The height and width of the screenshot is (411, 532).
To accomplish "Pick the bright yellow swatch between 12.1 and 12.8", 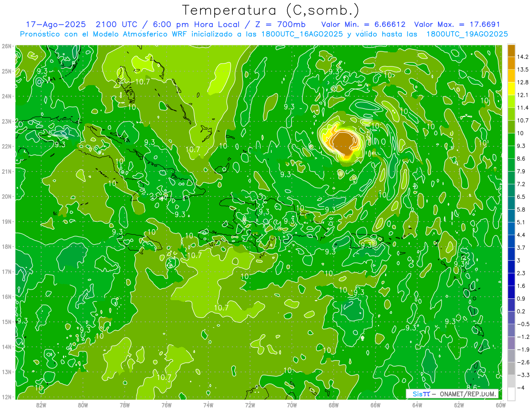I will click(x=511, y=89).
